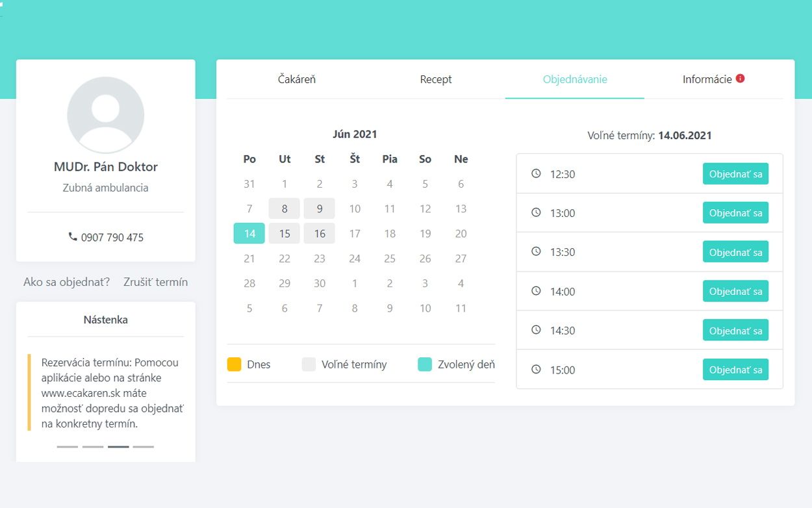Open the Recept tab
Image resolution: width=812 pixels, height=508 pixels.
pos(436,79)
